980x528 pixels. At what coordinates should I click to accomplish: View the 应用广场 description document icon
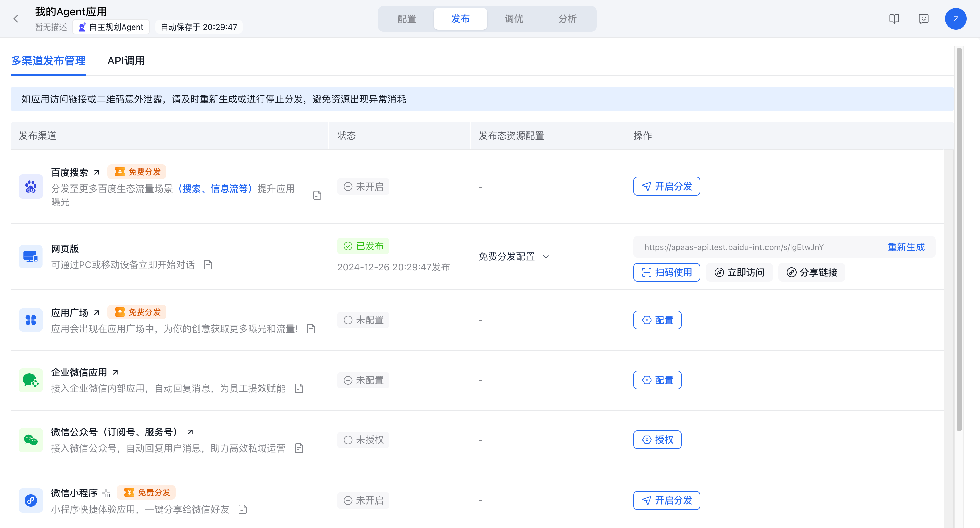pos(311,328)
